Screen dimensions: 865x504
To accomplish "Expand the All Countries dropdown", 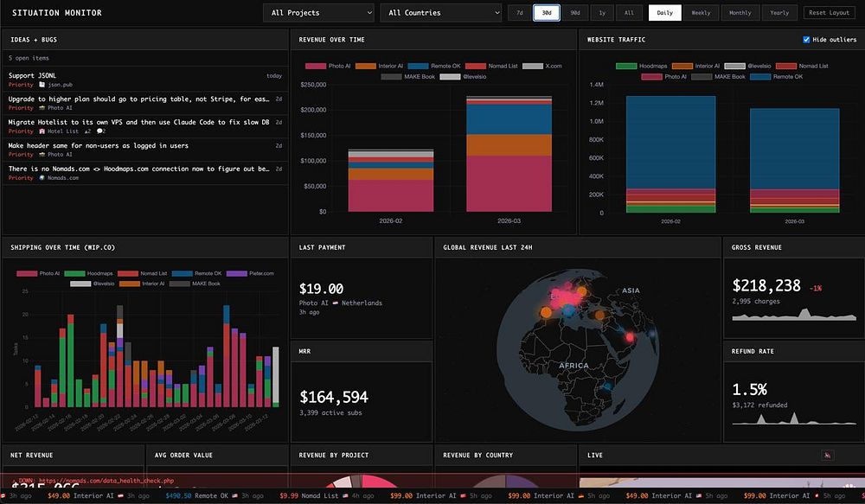I will point(440,13).
